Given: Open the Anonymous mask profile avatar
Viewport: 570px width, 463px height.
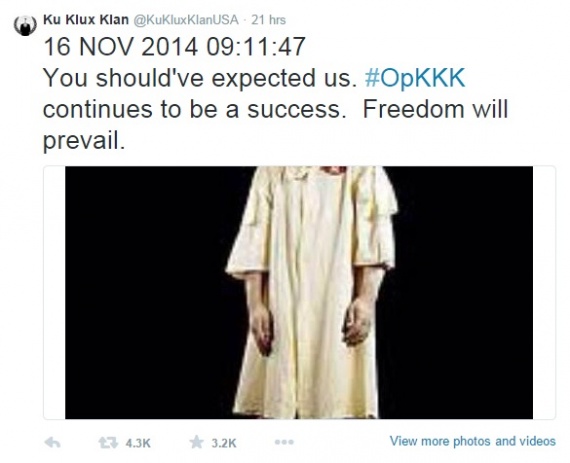Looking at the screenshot, I should pos(25,25).
